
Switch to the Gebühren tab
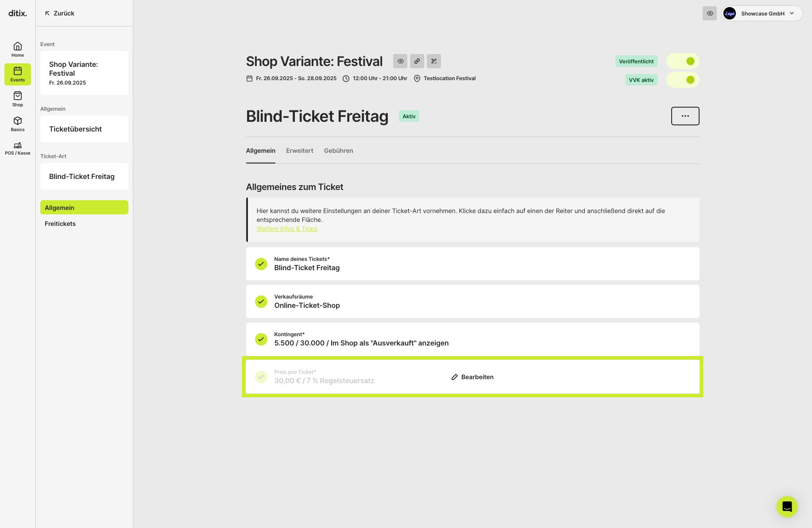pos(339,151)
